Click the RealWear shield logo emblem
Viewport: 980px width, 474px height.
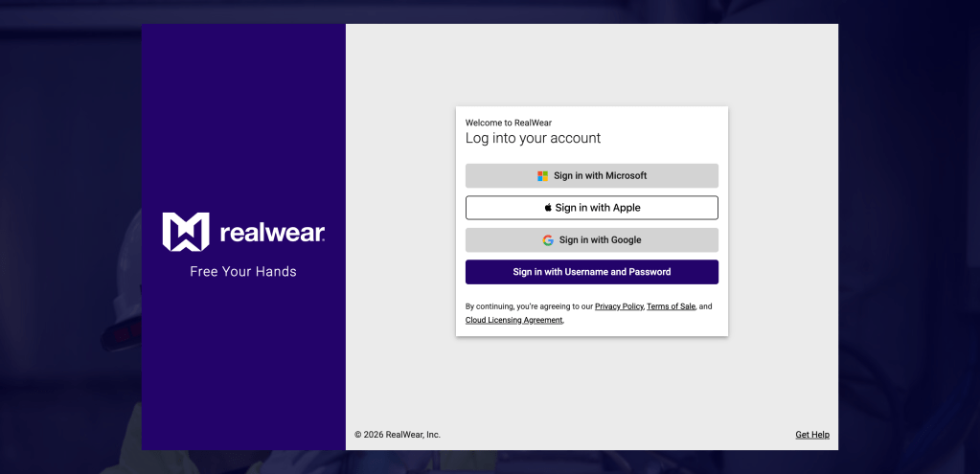point(185,232)
